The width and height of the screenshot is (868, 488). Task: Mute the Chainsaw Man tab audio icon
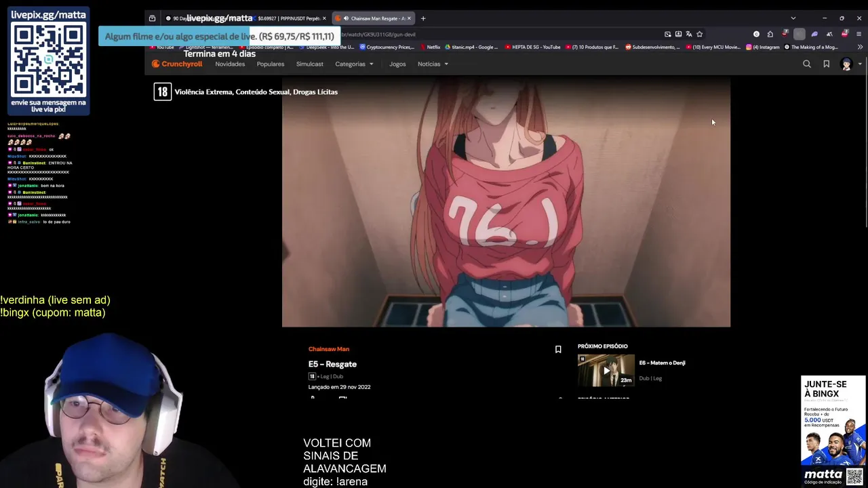346,18
